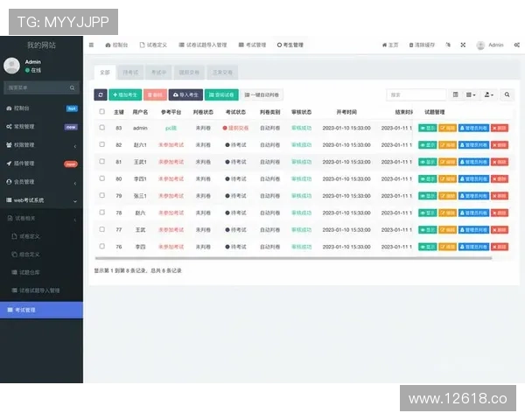Select the 待考试 filter tab

[x=130, y=73]
